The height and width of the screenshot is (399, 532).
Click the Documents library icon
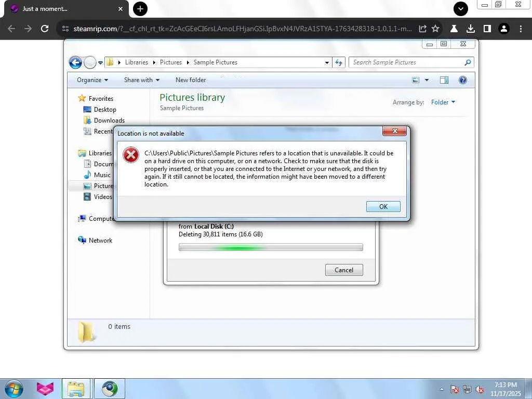pyautogui.click(x=87, y=164)
